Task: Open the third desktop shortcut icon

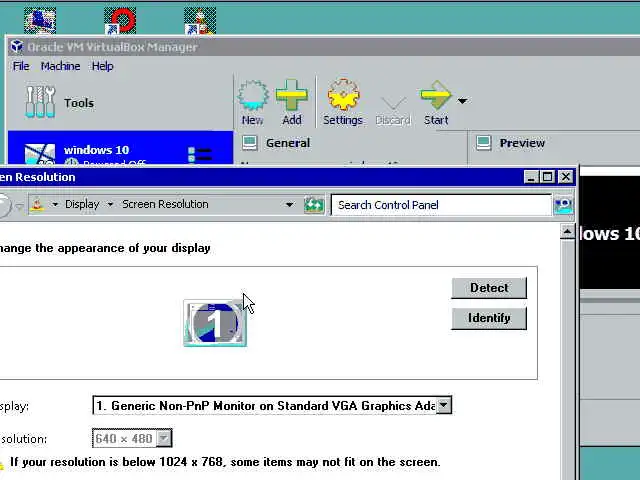Action: tap(200, 20)
